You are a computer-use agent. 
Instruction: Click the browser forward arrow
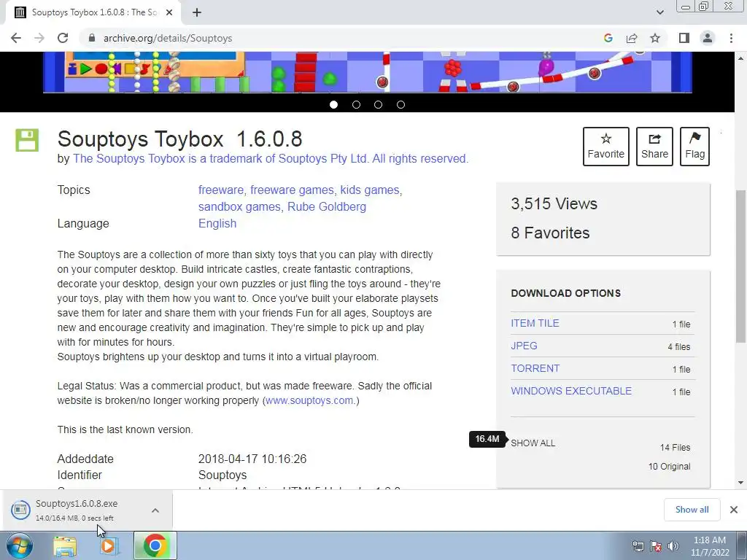coord(39,38)
